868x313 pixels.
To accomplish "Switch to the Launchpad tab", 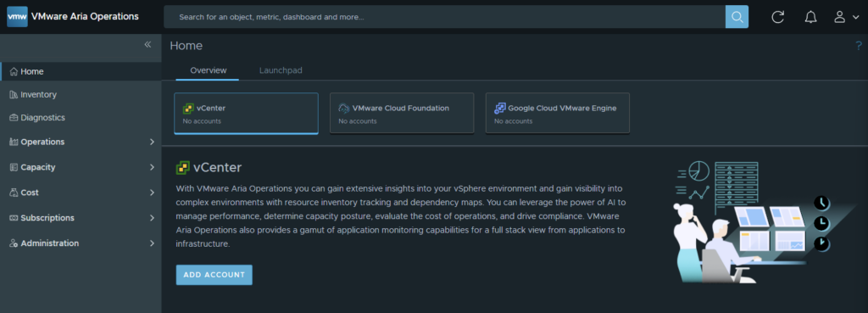I will pos(281,70).
